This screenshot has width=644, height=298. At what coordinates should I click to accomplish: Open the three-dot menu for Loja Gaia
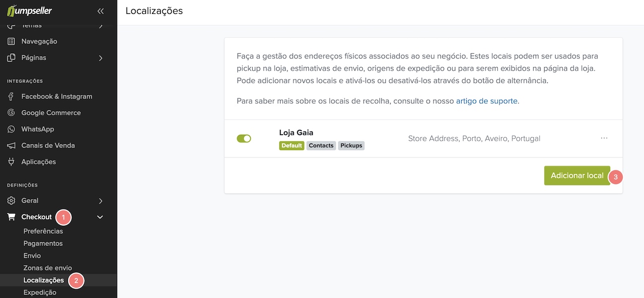pos(604,138)
